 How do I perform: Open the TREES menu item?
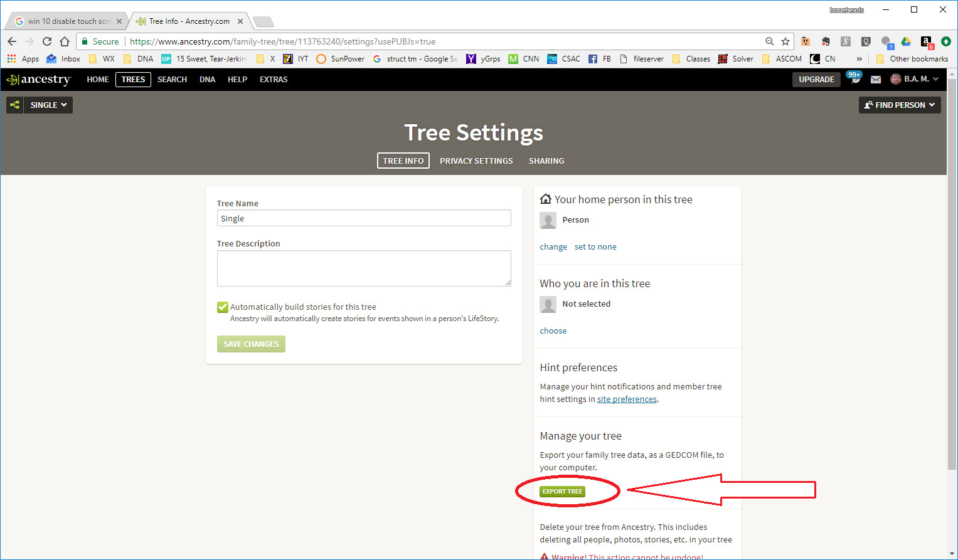(133, 80)
